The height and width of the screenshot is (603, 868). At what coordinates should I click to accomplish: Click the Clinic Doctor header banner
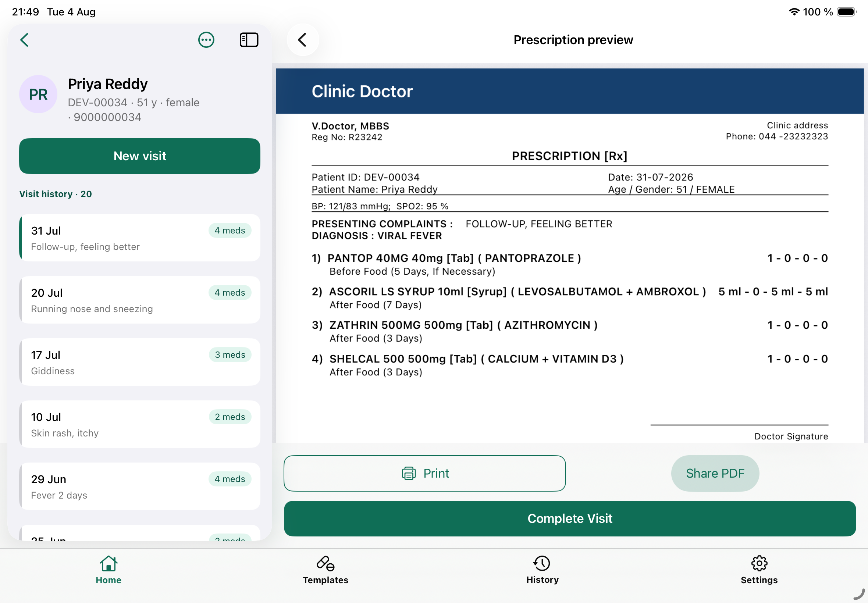pyautogui.click(x=570, y=91)
